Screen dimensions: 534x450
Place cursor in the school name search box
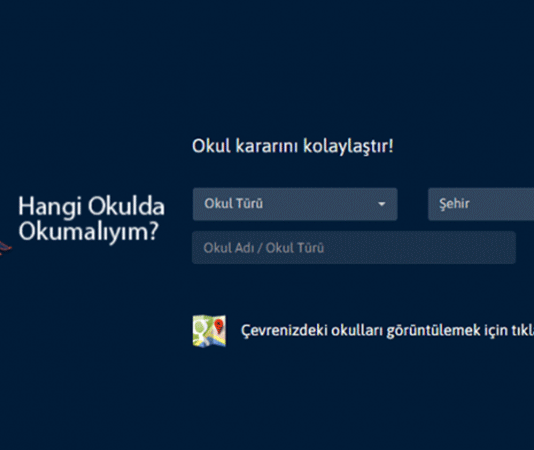coord(354,248)
